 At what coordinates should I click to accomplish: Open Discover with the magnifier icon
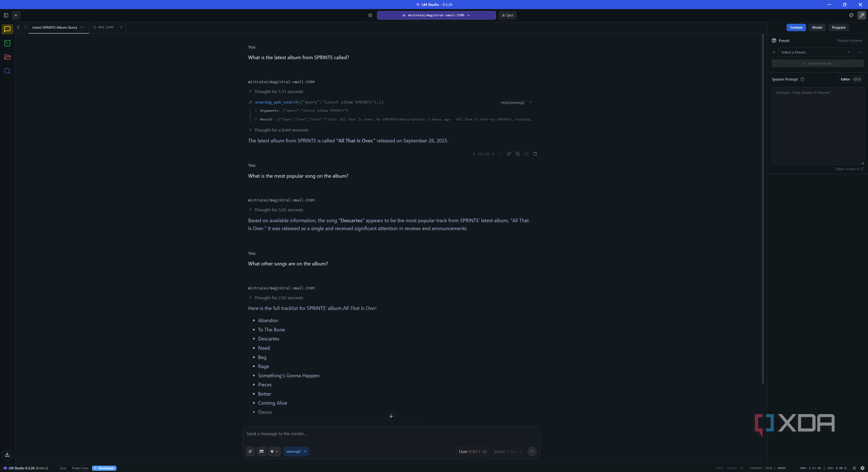pyautogui.click(x=7, y=71)
